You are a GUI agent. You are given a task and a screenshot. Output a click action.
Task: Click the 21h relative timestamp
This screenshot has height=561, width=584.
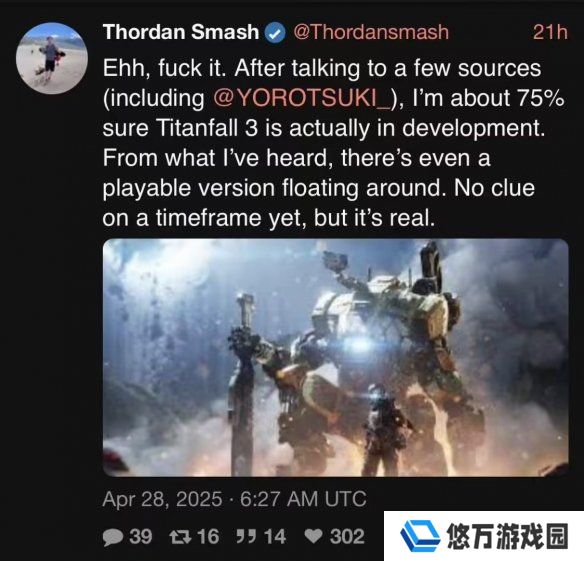pos(550,32)
